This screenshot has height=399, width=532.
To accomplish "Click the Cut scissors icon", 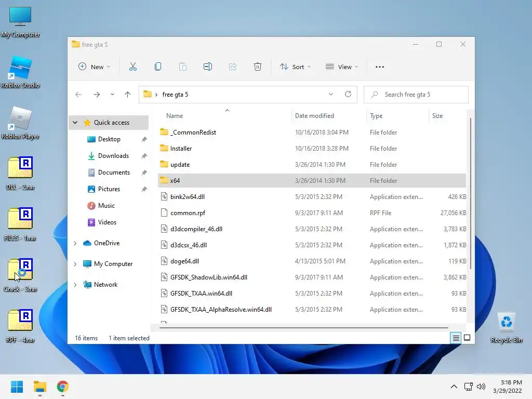I will pyautogui.click(x=132, y=67).
